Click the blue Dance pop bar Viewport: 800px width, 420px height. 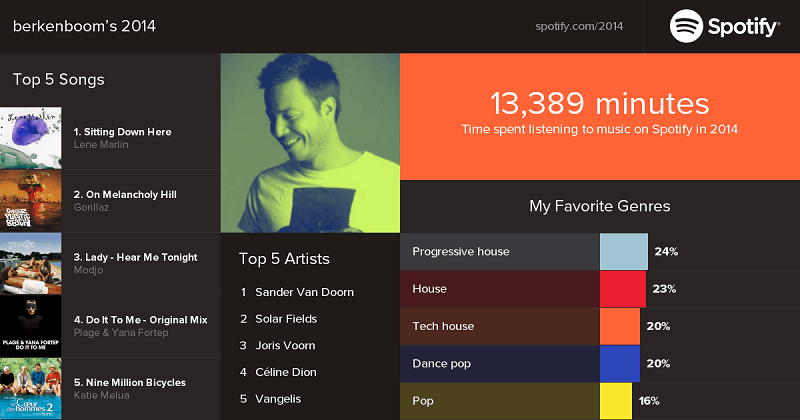[619, 363]
